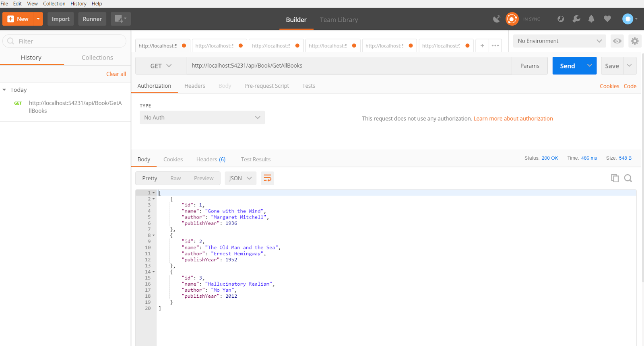Open the New button dropdown arrow
The height and width of the screenshot is (346, 644).
point(38,19)
